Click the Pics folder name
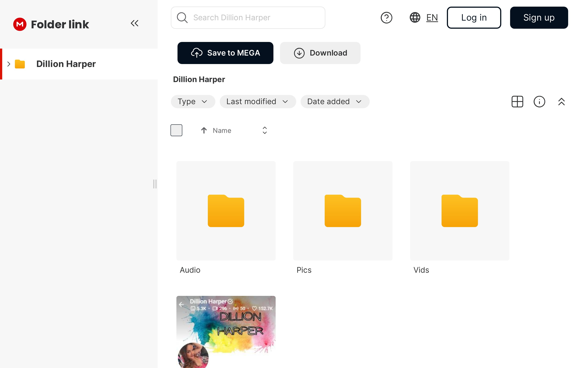Viewport: 588px width, 368px height. point(304,270)
